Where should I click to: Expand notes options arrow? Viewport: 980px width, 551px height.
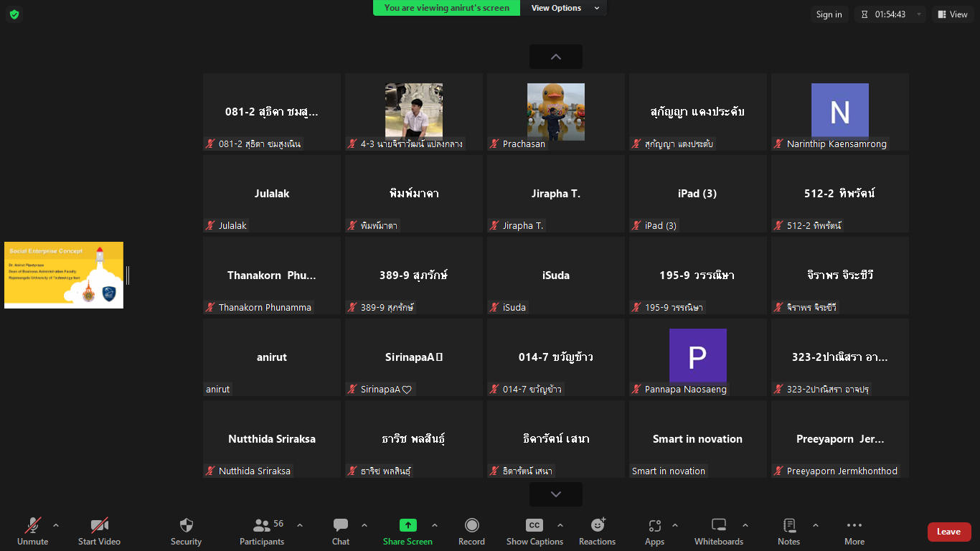point(816,525)
